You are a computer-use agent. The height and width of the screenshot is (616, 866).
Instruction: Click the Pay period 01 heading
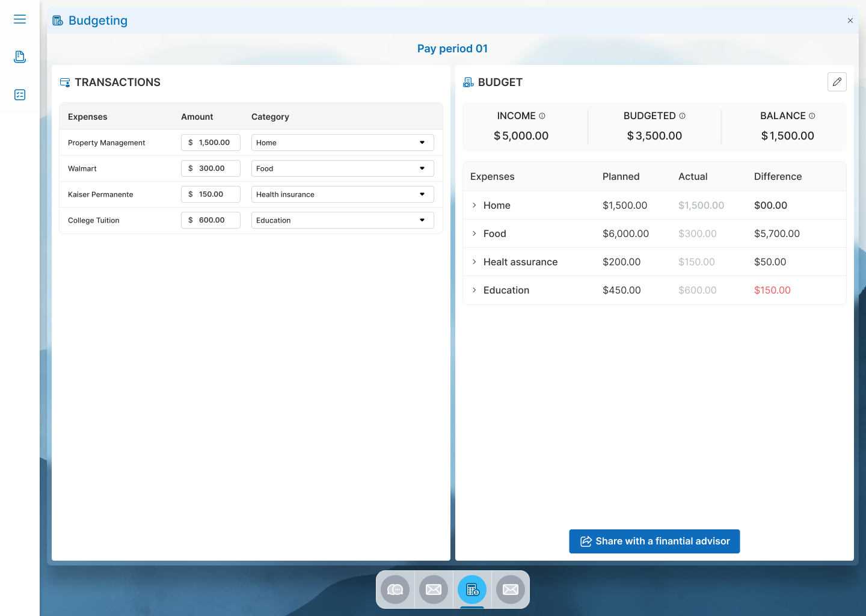(452, 49)
